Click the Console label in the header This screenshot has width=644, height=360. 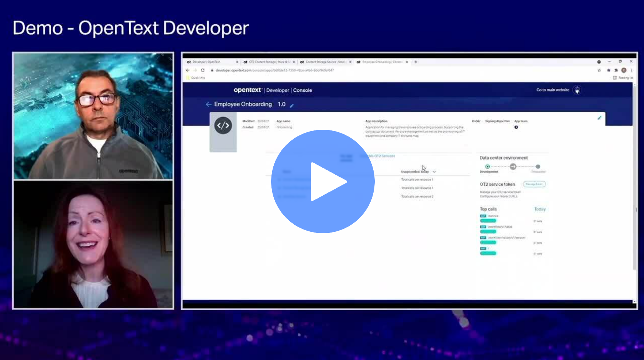302,90
